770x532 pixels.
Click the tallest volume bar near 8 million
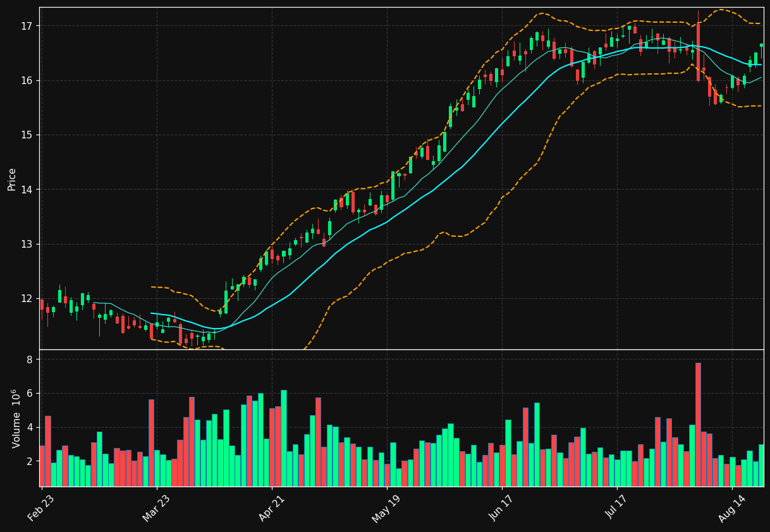click(698, 425)
